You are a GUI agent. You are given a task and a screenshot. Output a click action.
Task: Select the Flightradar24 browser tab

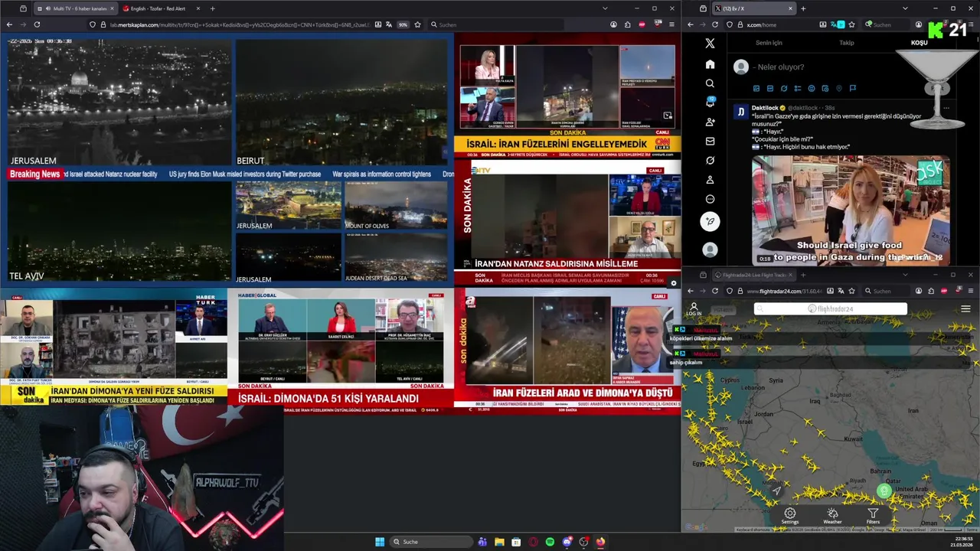754,275
